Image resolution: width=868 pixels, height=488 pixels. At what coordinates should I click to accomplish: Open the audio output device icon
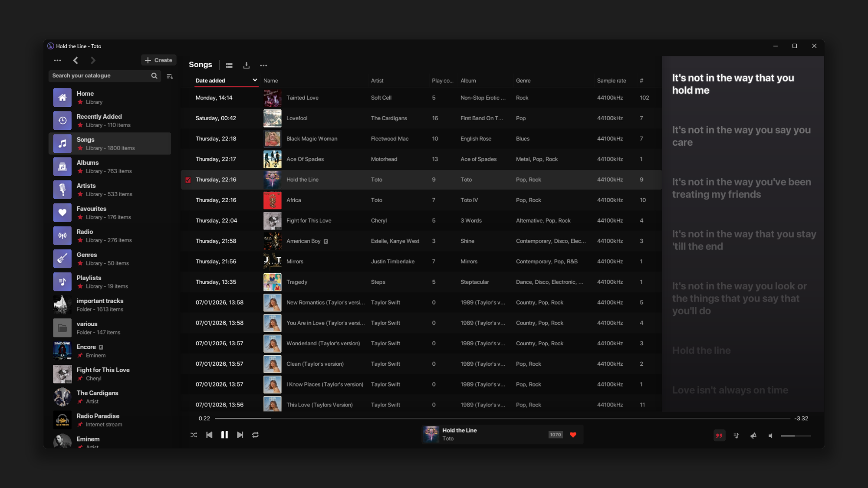click(753, 436)
